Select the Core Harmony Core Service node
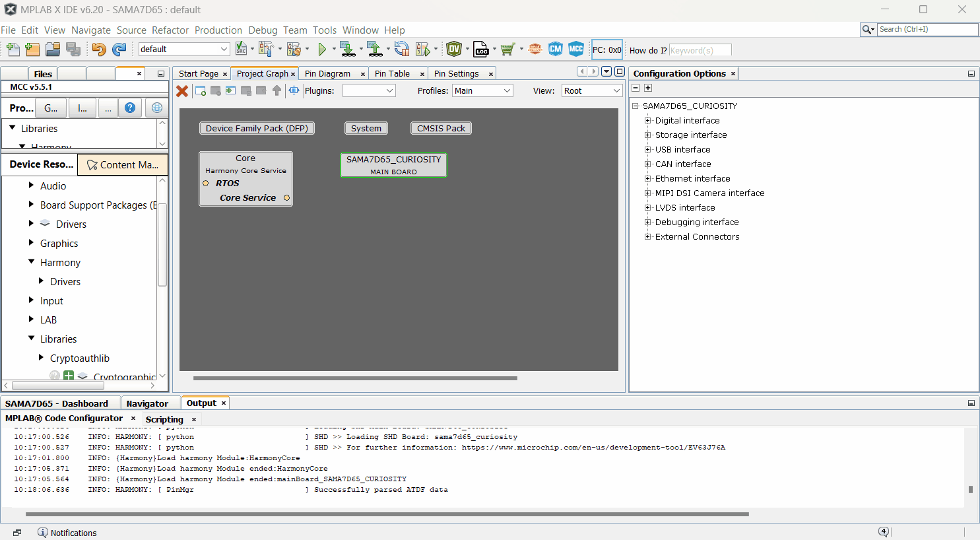The height and width of the screenshot is (540, 980). (x=245, y=179)
